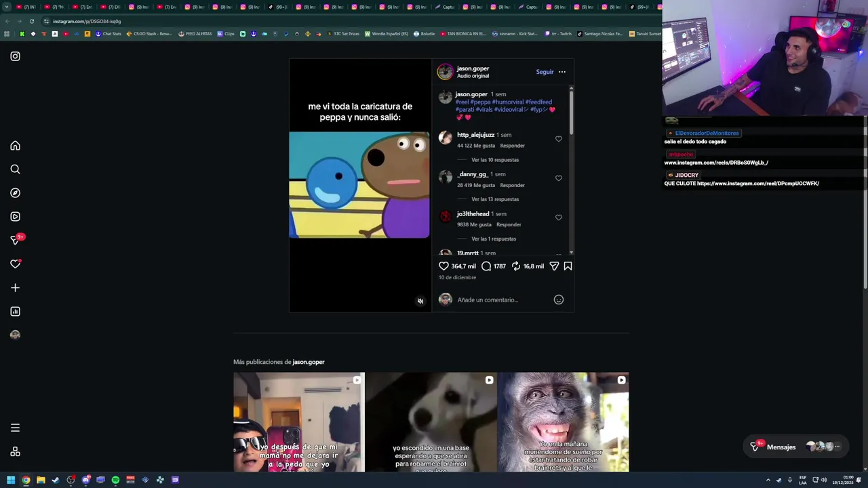Image resolution: width=868 pixels, height=488 pixels.
Task: Expand 'Ver las 13 respuestas'
Action: coord(495,199)
